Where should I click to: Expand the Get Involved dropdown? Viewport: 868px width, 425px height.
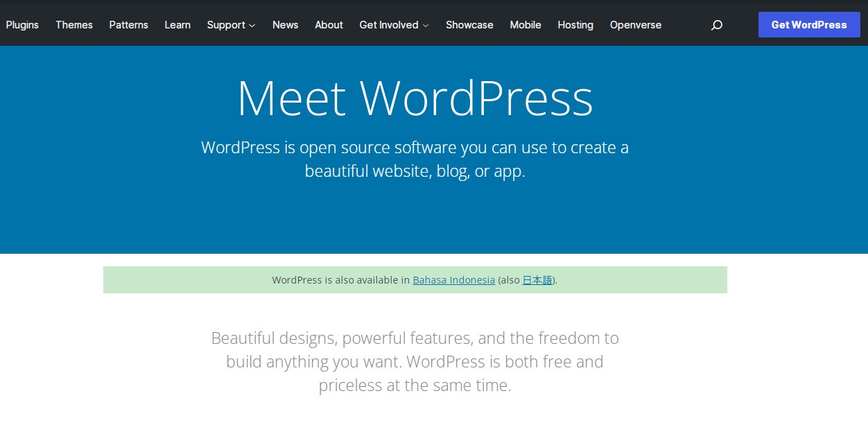click(x=394, y=25)
